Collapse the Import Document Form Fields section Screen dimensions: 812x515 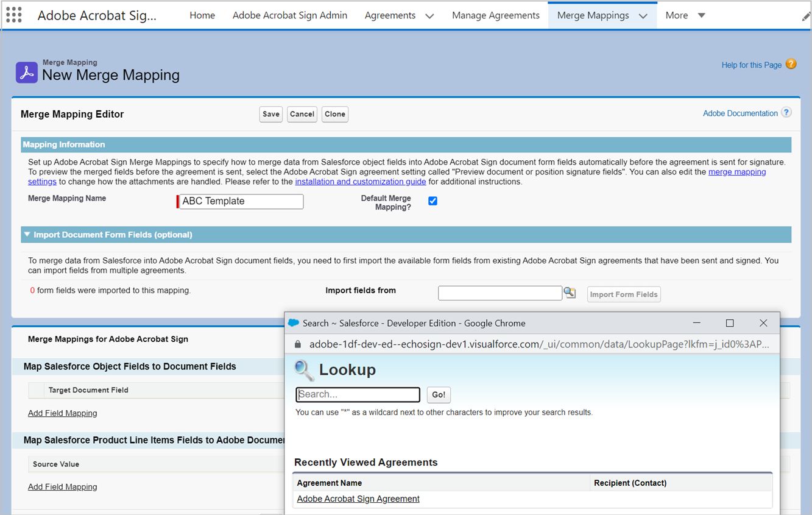(27, 235)
